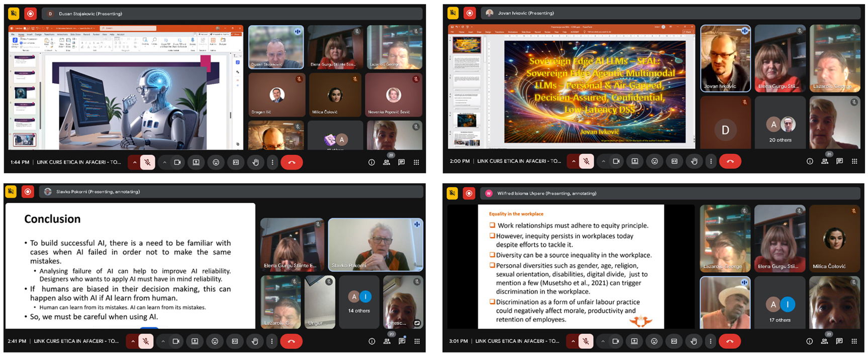Open more options menu in 2:41 PM meeting

coord(272,341)
